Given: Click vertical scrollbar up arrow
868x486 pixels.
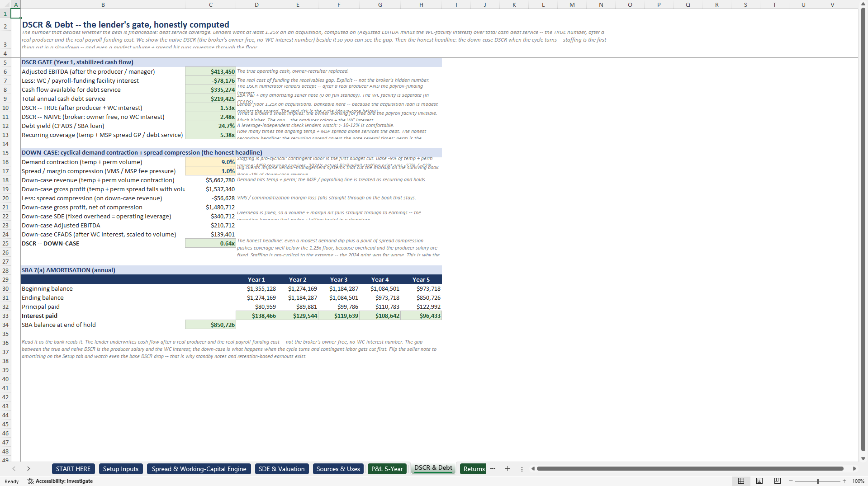Looking at the screenshot, I should [863, 4].
